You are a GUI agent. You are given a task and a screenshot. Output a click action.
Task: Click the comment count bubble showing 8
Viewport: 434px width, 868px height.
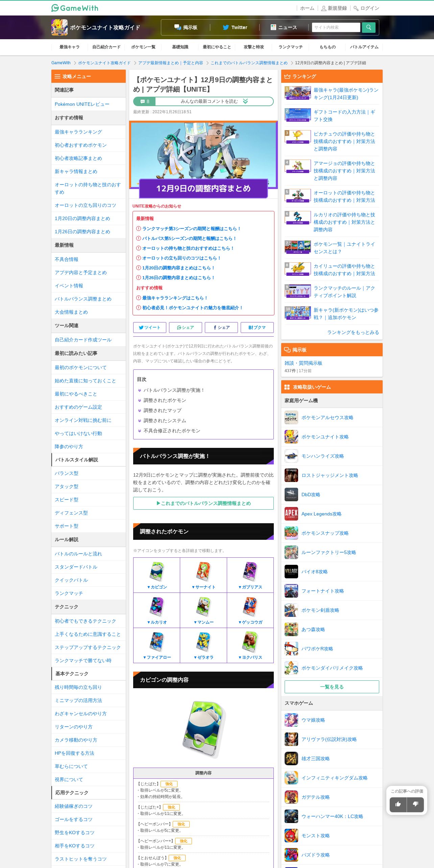[x=145, y=101]
